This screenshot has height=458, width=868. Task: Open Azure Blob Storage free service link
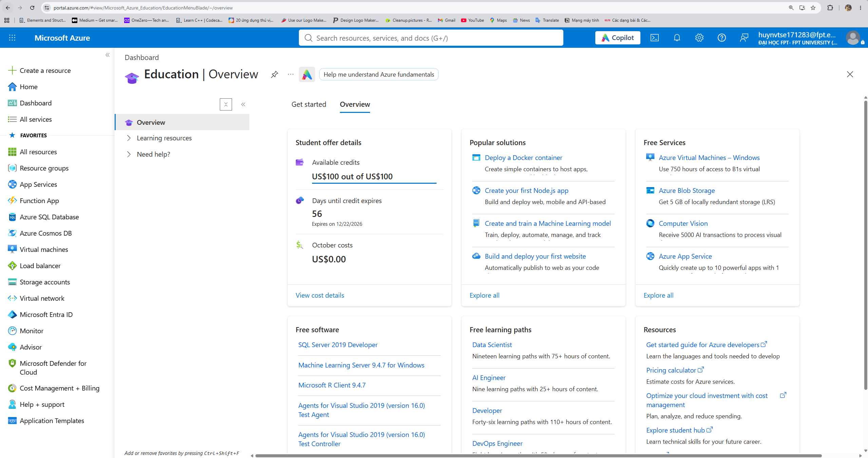687,191
